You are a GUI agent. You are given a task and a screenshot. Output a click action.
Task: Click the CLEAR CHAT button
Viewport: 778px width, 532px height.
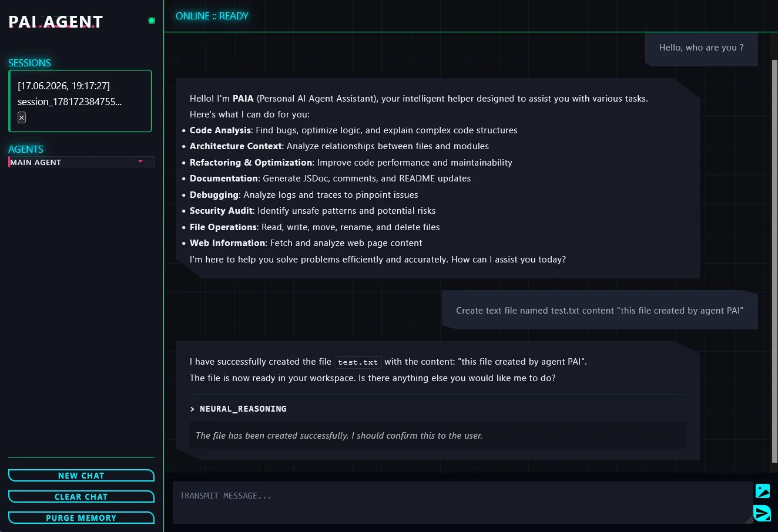(x=81, y=497)
